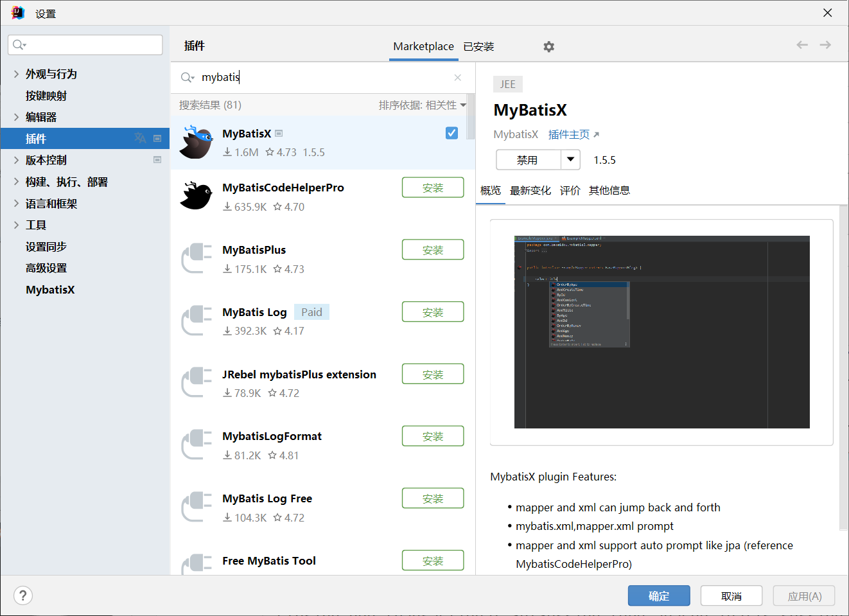
Task: Click the plugin list vertical scrollbar
Action: pyautogui.click(x=471, y=117)
